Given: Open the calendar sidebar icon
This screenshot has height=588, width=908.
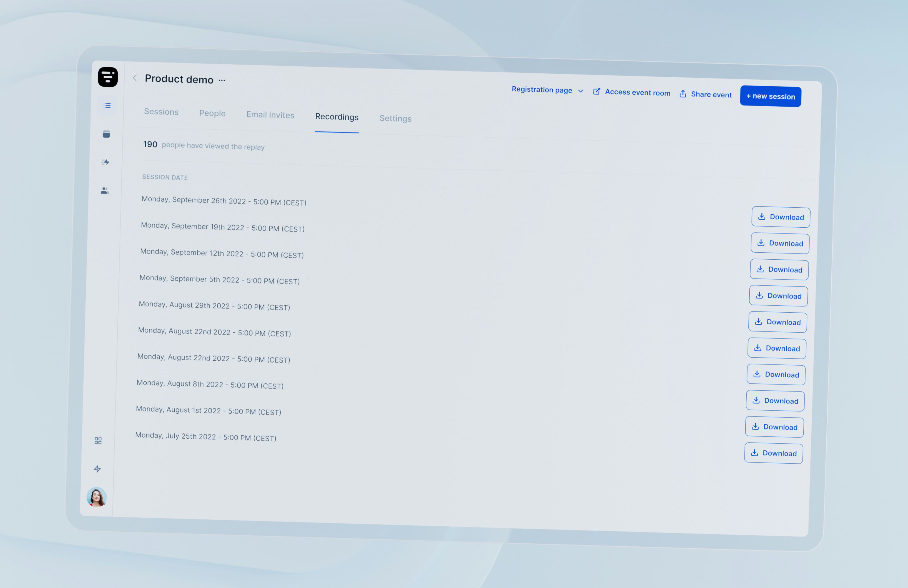Looking at the screenshot, I should click(x=106, y=134).
